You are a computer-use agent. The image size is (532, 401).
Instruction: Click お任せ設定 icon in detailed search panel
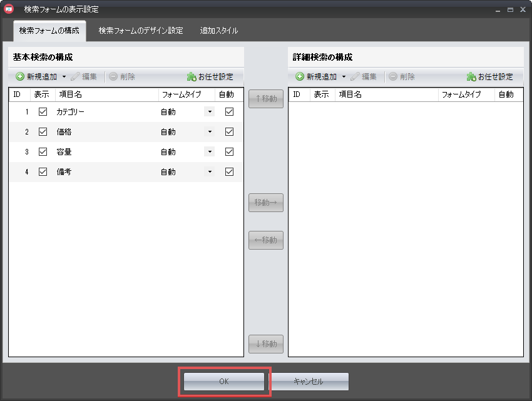click(471, 77)
